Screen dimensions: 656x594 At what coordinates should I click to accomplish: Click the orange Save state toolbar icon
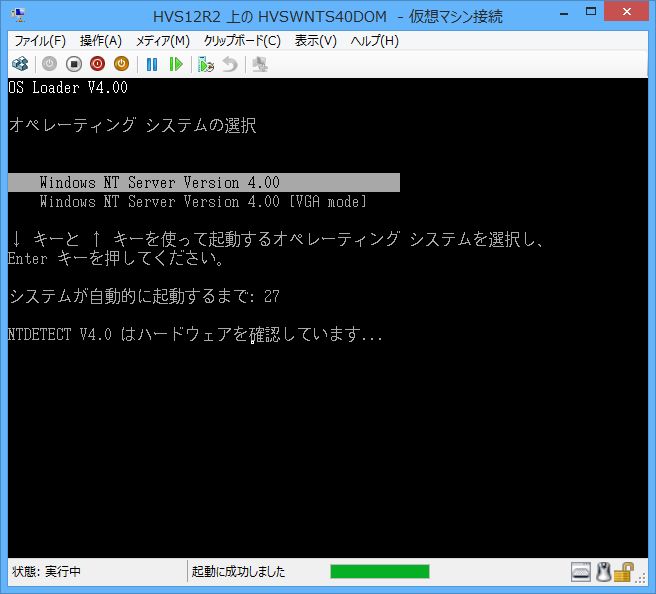121,64
